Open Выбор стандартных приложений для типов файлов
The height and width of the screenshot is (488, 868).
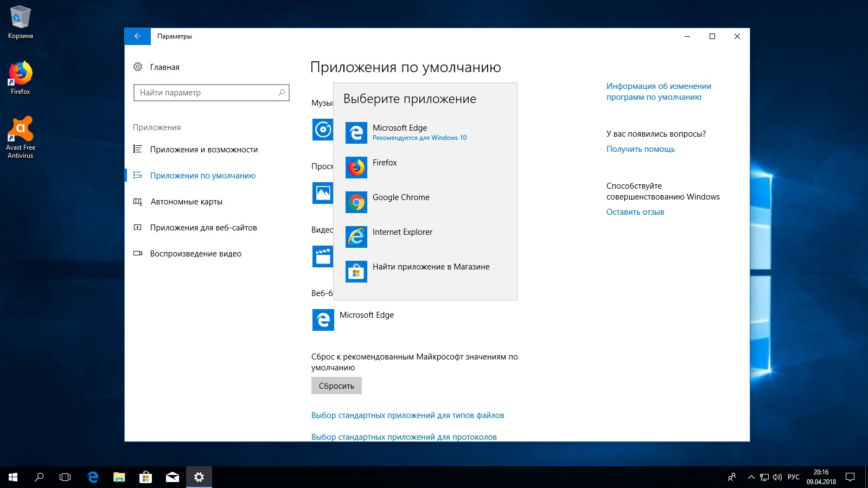(407, 415)
